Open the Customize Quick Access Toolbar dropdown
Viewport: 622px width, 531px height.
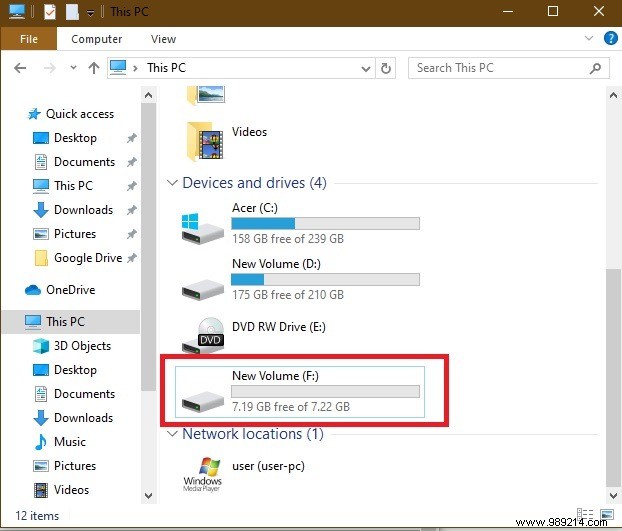(90, 13)
